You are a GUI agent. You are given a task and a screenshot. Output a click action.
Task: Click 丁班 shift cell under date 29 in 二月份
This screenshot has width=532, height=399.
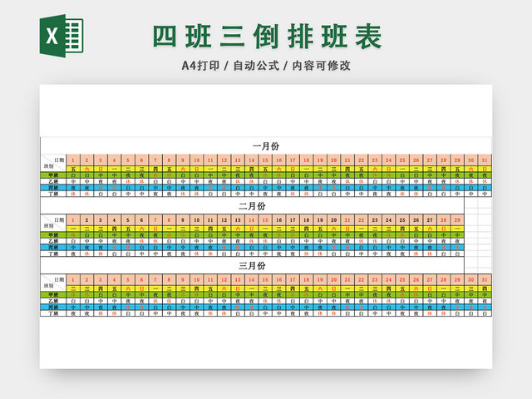coord(457,254)
